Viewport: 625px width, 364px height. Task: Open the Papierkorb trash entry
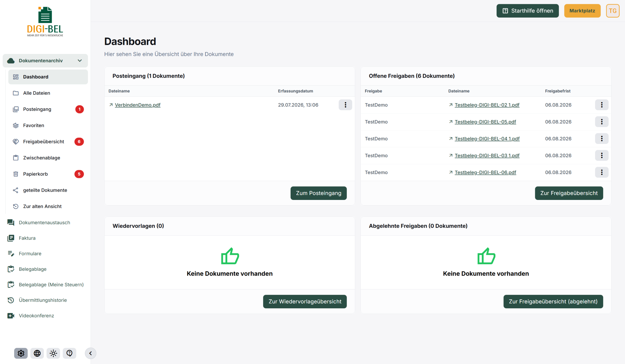pos(48,174)
